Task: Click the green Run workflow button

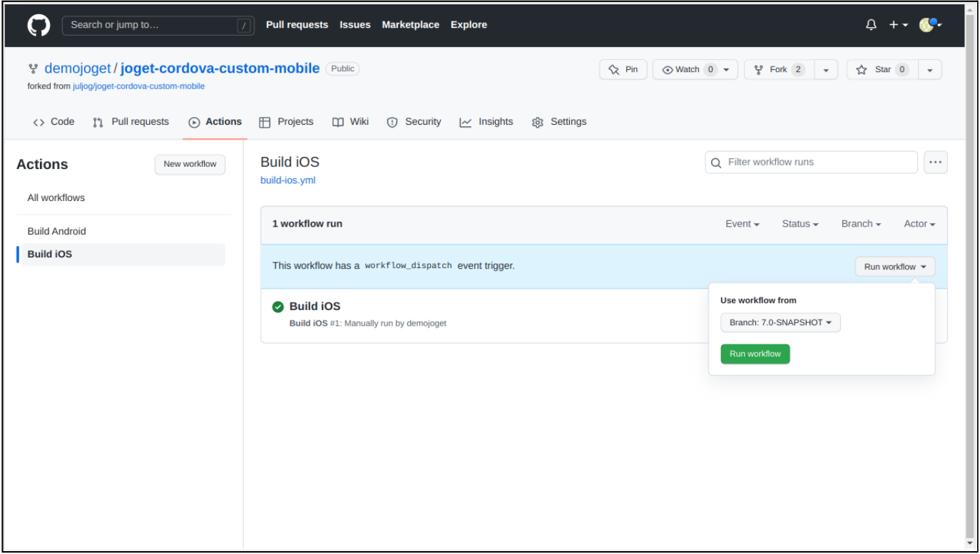Action: pos(755,354)
